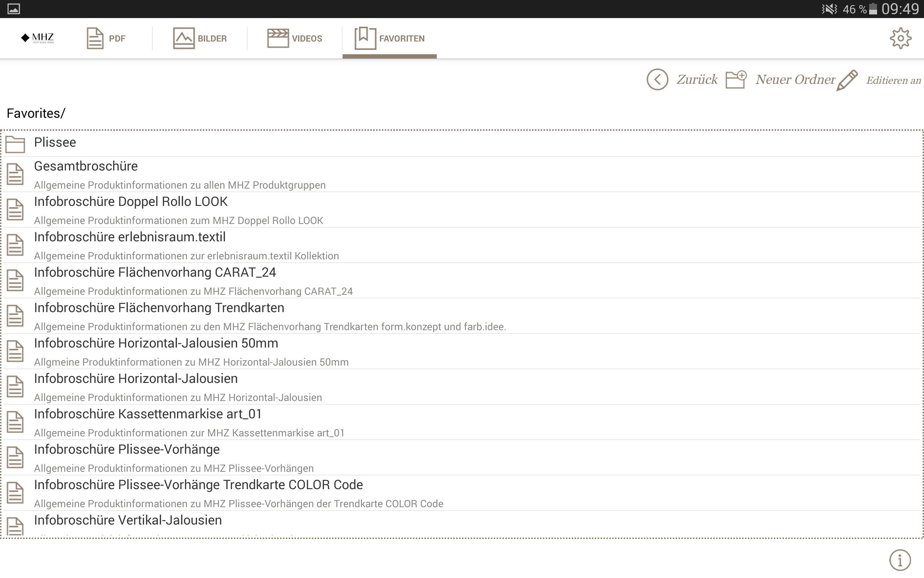Screen dimensions: 924x578
Task: Open Infobroschüre Horizontal-Jalousien title
Action: tap(136, 379)
